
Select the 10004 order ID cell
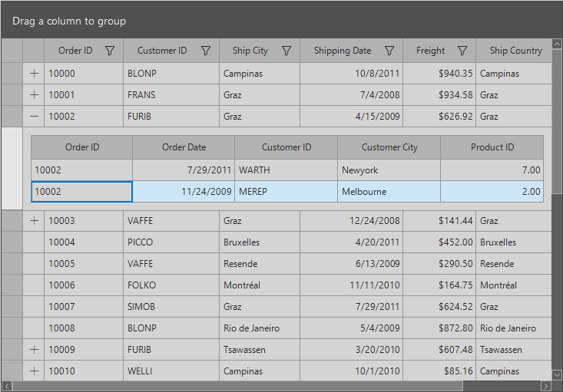click(84, 242)
